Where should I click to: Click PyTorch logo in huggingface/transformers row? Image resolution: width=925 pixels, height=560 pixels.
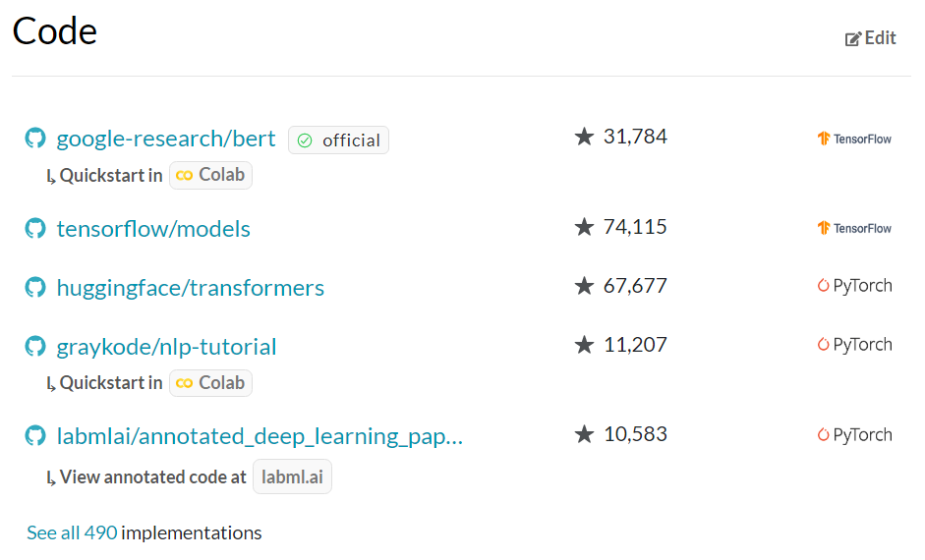click(854, 286)
